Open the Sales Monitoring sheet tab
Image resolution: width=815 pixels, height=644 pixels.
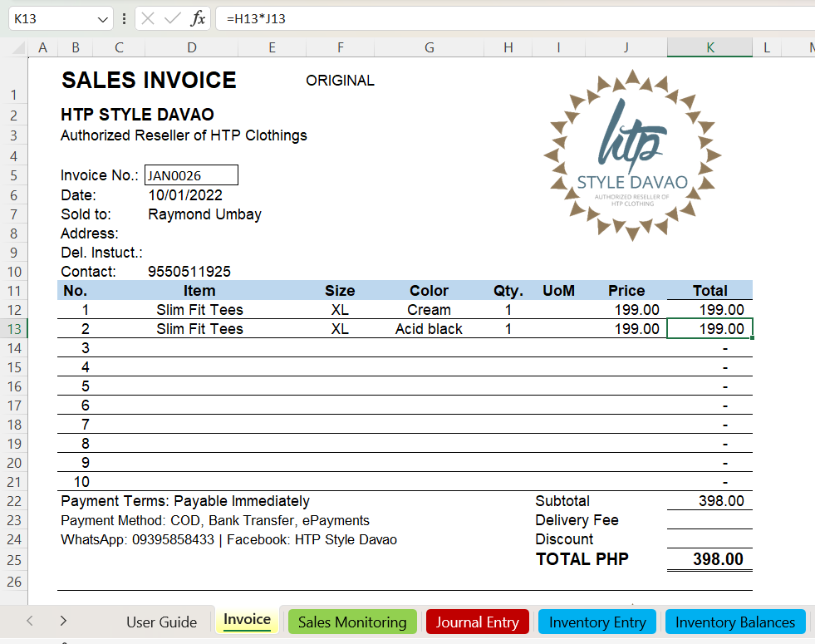click(352, 622)
